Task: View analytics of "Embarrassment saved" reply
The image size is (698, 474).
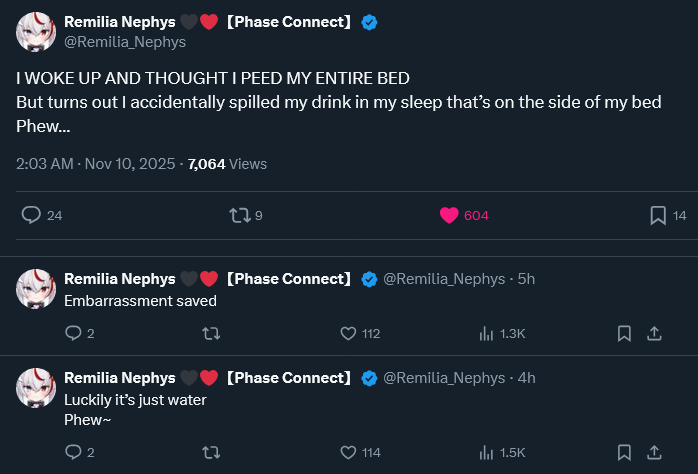Action: click(x=487, y=333)
